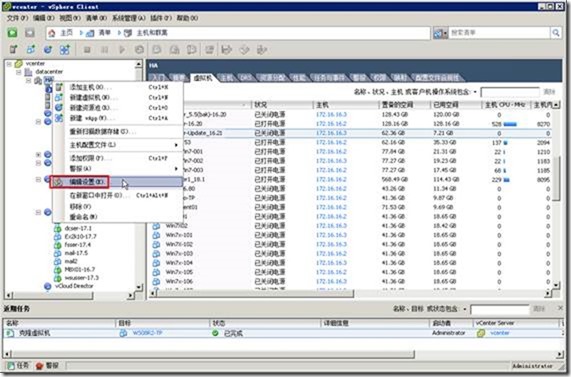Click the toolbar new virtual machine icon

pyautogui.click(x=31, y=49)
